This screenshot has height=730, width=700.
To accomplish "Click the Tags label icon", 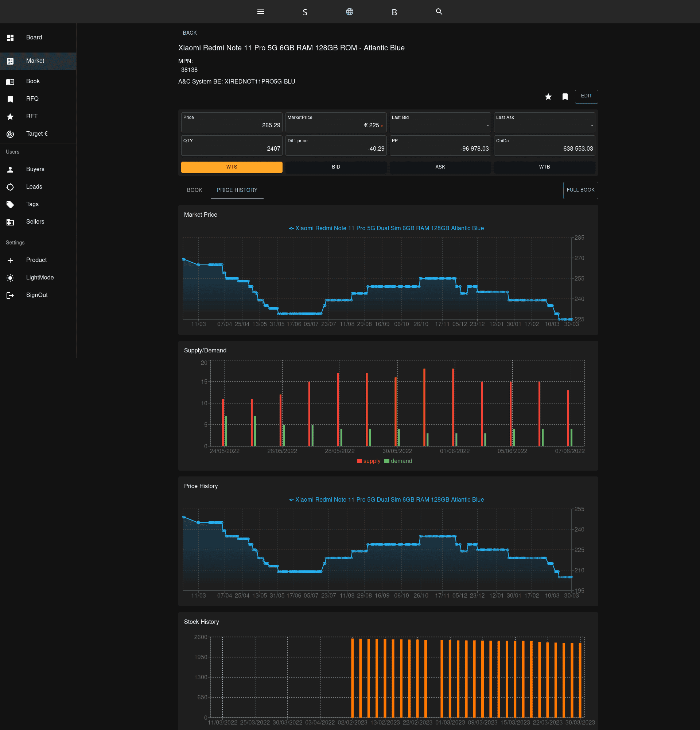I will 11,204.
